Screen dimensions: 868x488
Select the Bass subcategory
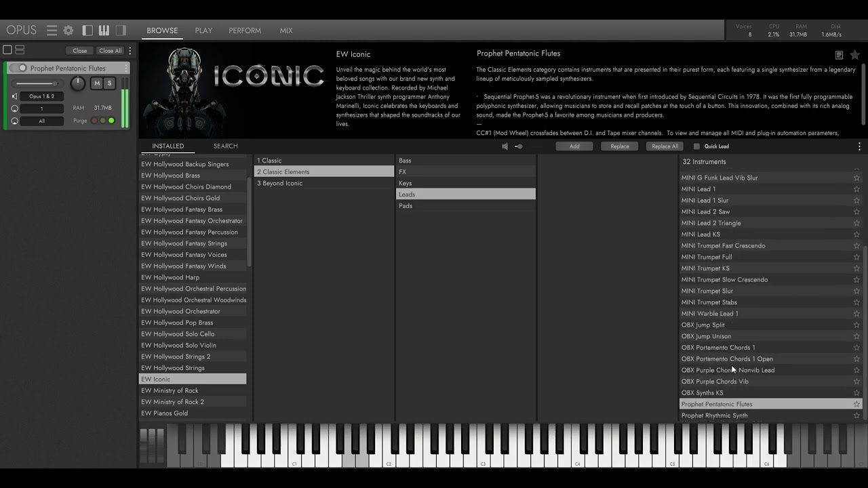point(466,161)
